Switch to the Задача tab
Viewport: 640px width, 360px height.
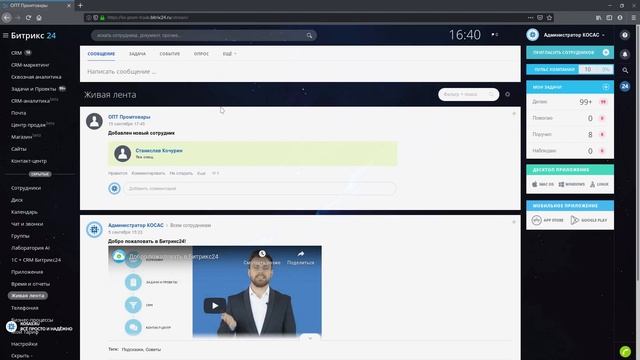pyautogui.click(x=137, y=54)
